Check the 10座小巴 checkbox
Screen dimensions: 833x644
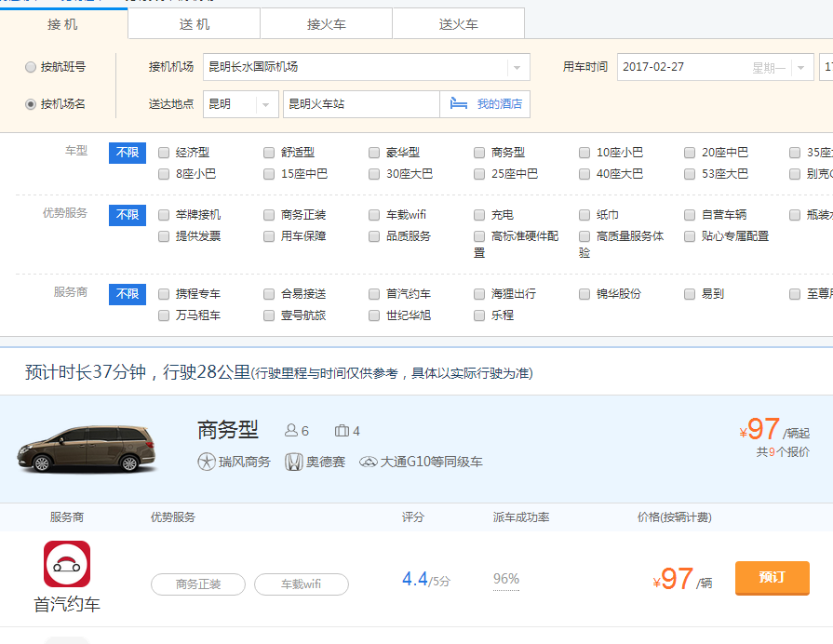point(584,153)
